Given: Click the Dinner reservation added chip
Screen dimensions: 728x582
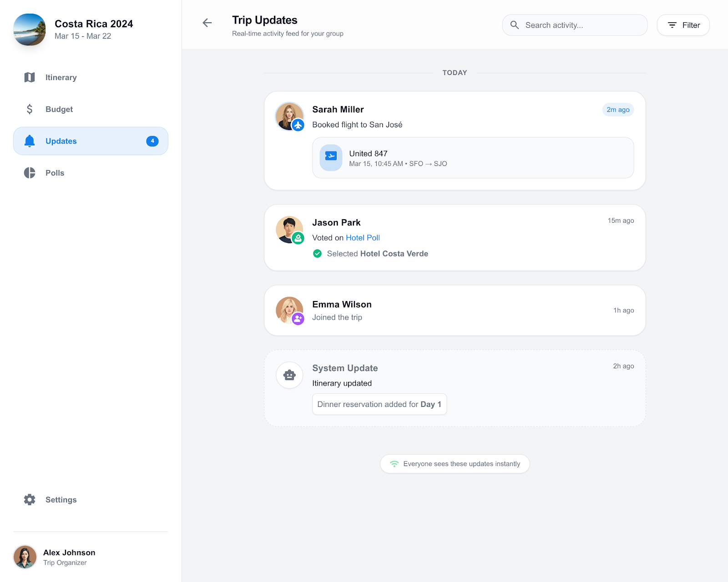Looking at the screenshot, I should pos(379,404).
